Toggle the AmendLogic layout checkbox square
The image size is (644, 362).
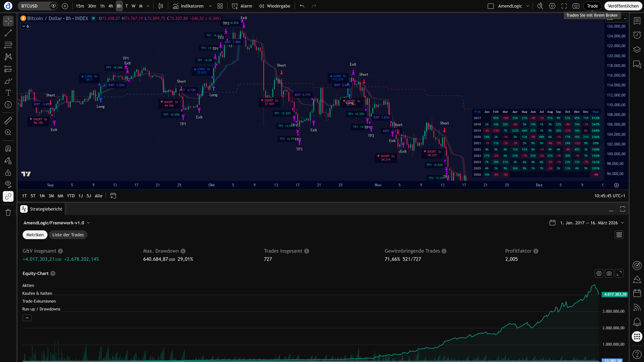[491, 6]
